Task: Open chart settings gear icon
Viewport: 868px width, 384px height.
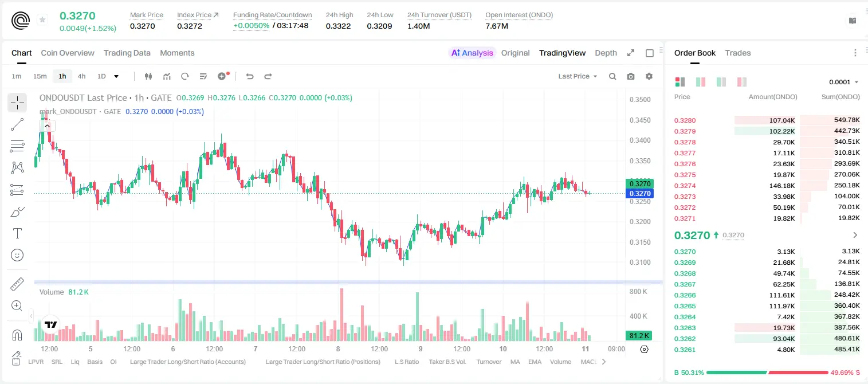Action: pos(649,76)
